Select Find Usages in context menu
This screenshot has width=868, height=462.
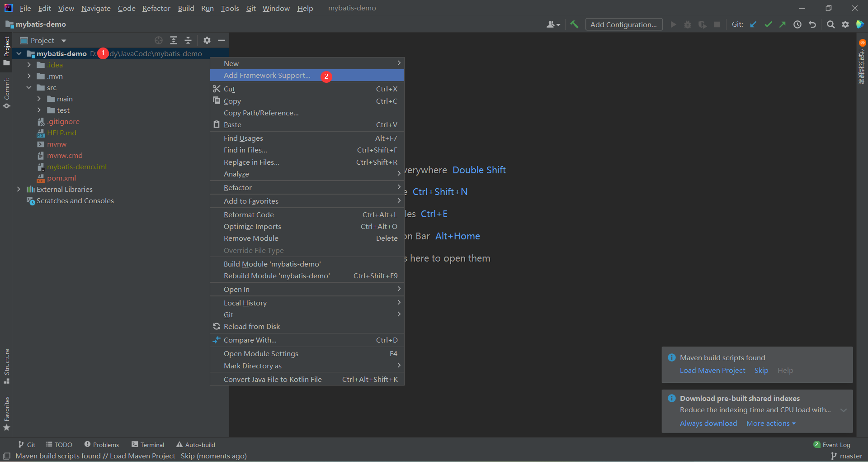click(x=307, y=138)
